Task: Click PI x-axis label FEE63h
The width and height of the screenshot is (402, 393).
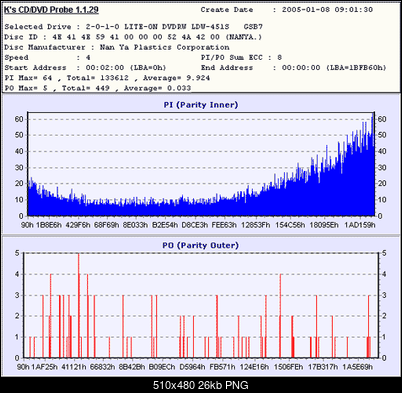Action: click(x=224, y=225)
